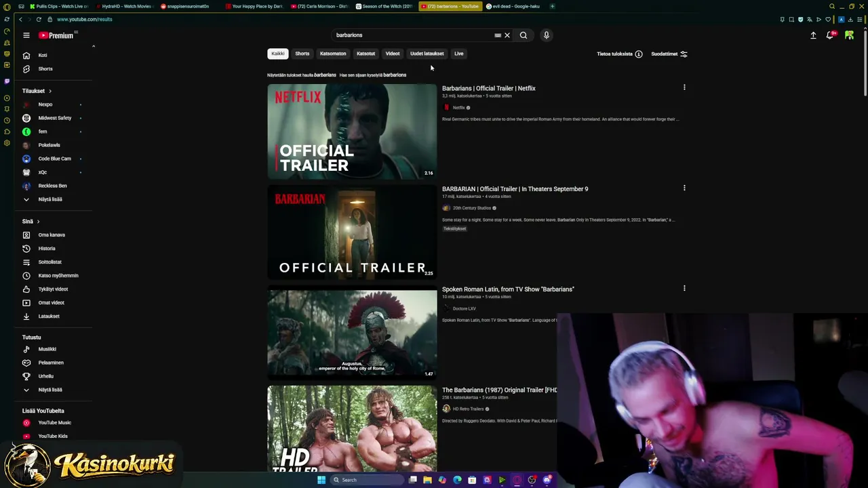Go back with browser back arrow
The image size is (868, 488).
20,19
